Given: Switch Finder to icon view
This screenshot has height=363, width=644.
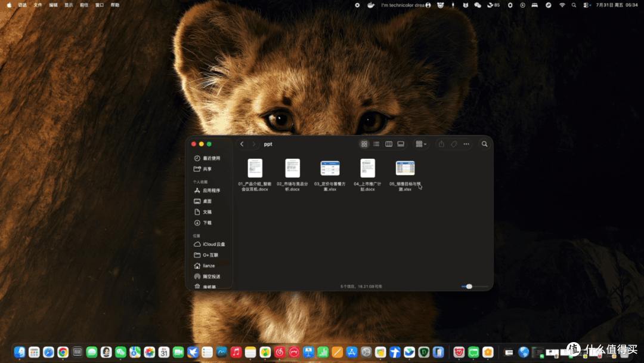Looking at the screenshot, I should [364, 144].
